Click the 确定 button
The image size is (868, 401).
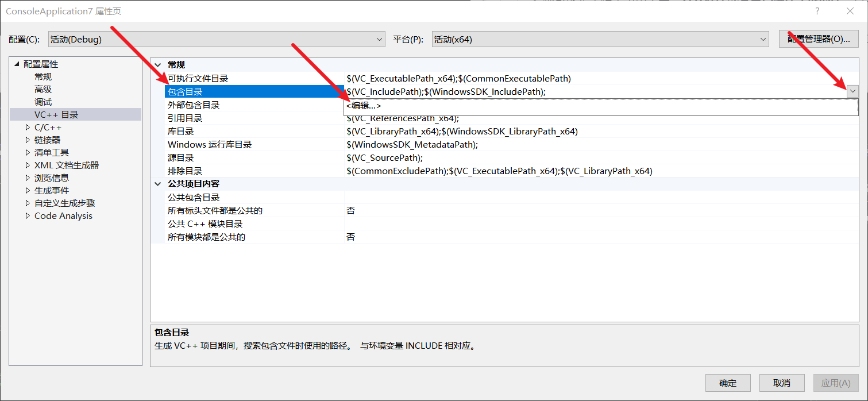pos(728,383)
